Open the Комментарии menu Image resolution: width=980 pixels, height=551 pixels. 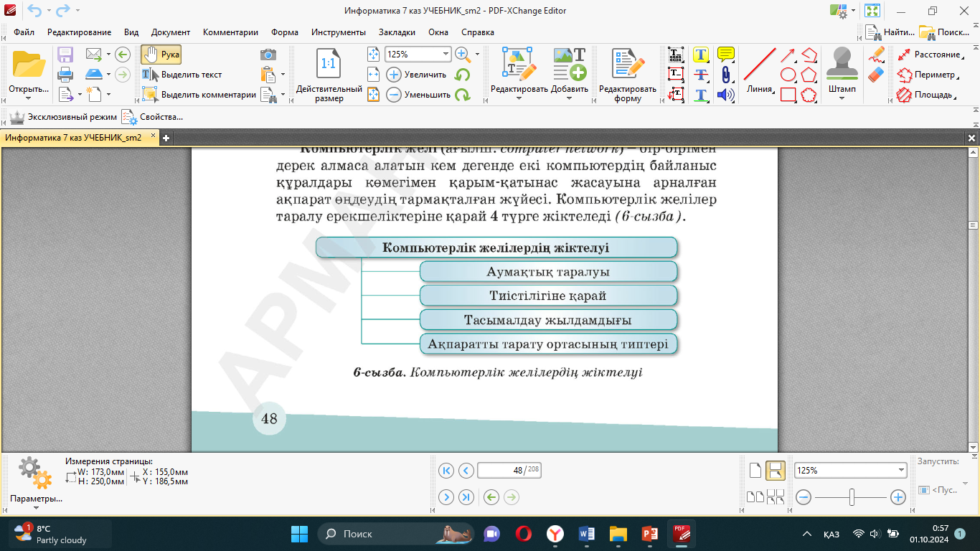click(230, 32)
